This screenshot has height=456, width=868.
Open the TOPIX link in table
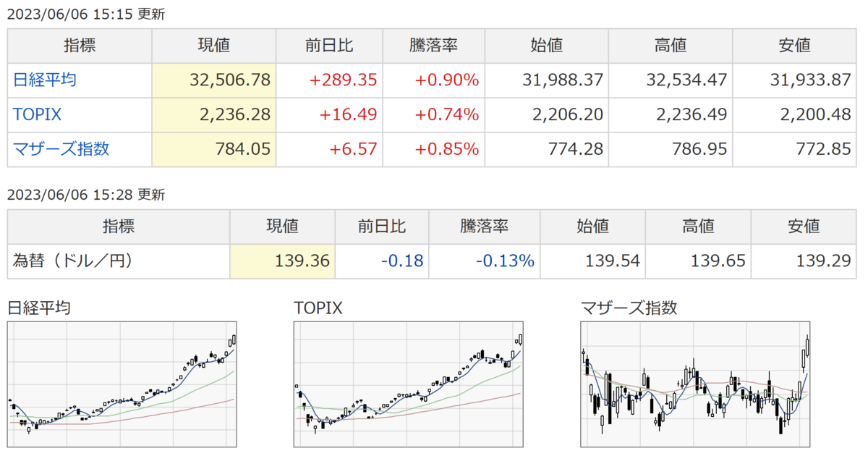pos(37,114)
